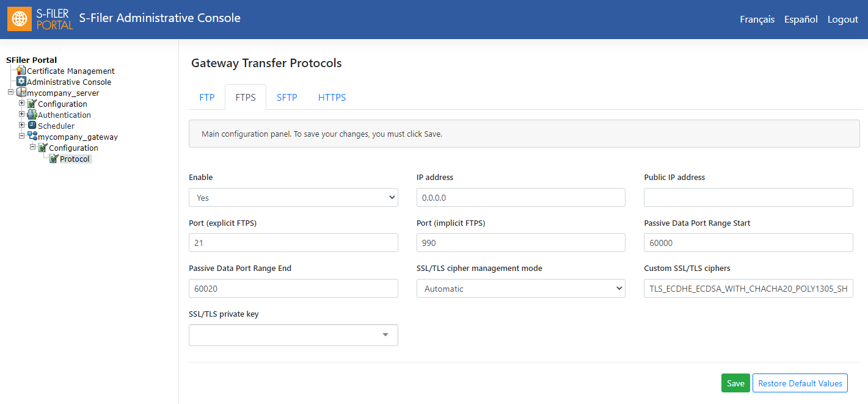Click the Logout link
868x404 pixels.
point(843,20)
